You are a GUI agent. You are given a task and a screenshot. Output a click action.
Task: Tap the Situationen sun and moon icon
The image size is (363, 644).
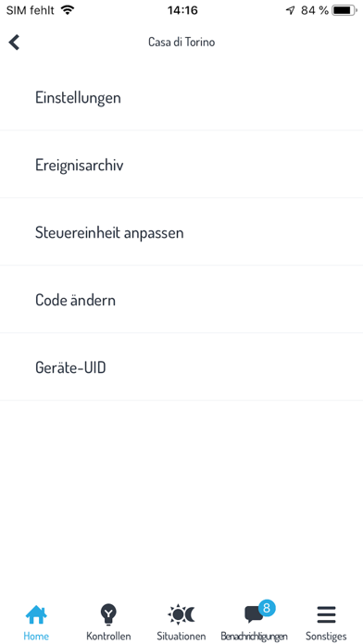coord(181,614)
